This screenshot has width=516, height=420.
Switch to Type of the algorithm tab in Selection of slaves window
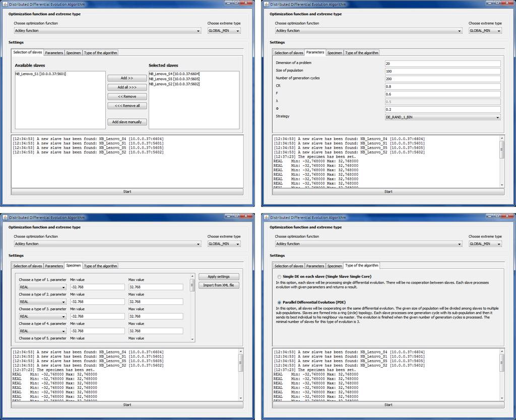pos(100,52)
